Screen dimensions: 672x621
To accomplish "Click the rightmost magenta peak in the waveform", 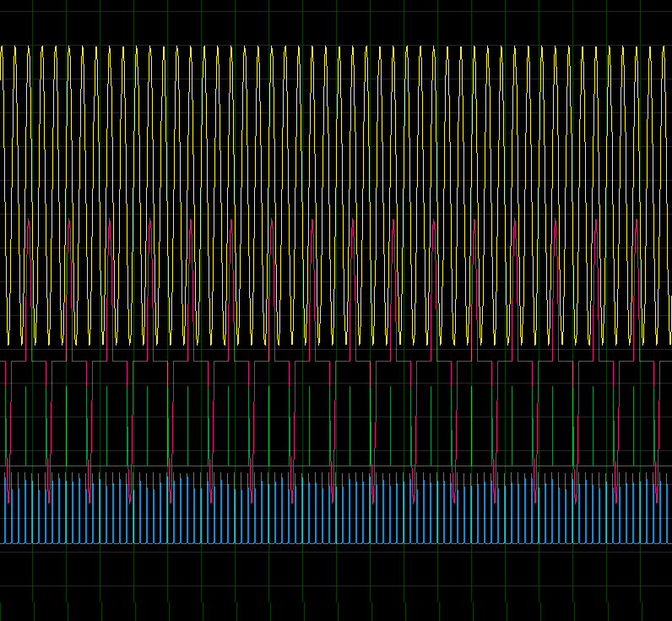I will tap(637, 221).
